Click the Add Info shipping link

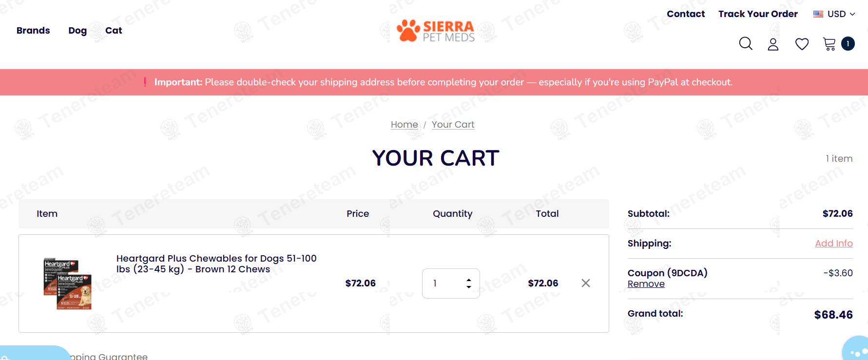tap(833, 243)
